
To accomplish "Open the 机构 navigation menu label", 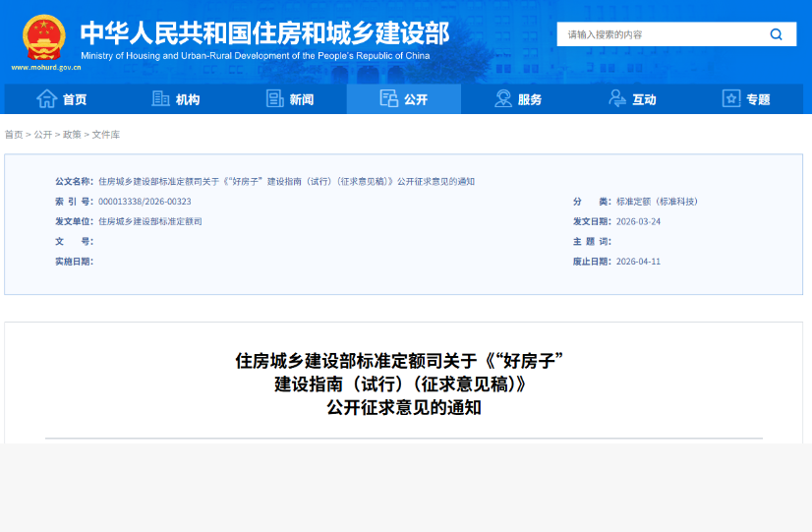I will coord(188,99).
